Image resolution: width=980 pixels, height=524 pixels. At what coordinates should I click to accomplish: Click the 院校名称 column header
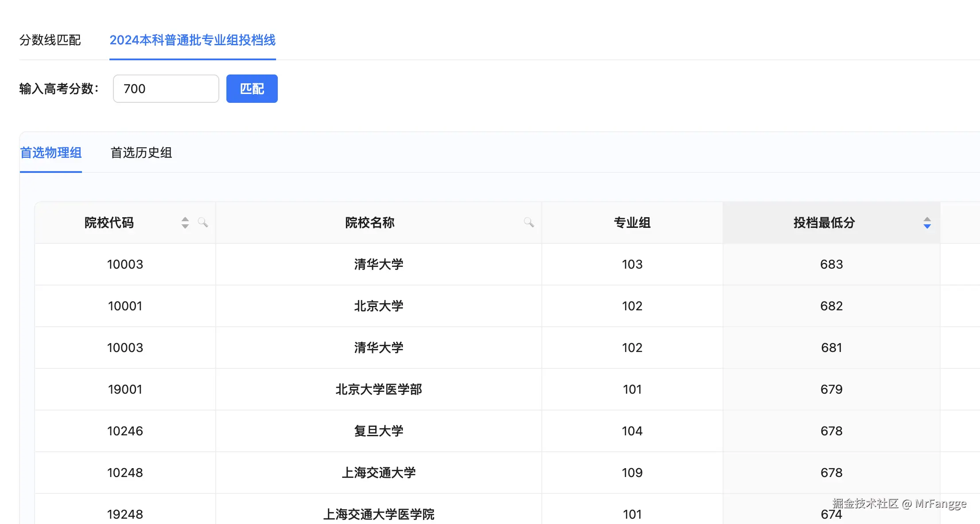click(369, 223)
